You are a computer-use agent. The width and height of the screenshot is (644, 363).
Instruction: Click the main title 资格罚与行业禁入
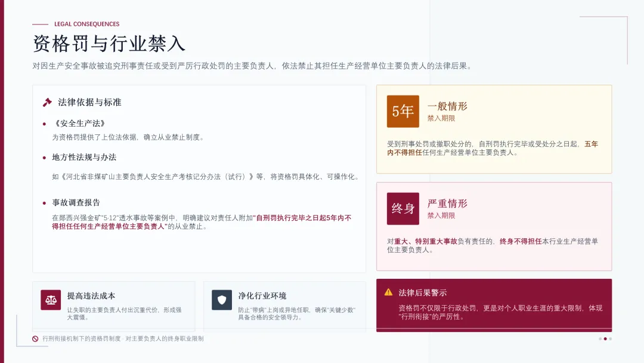click(x=109, y=44)
